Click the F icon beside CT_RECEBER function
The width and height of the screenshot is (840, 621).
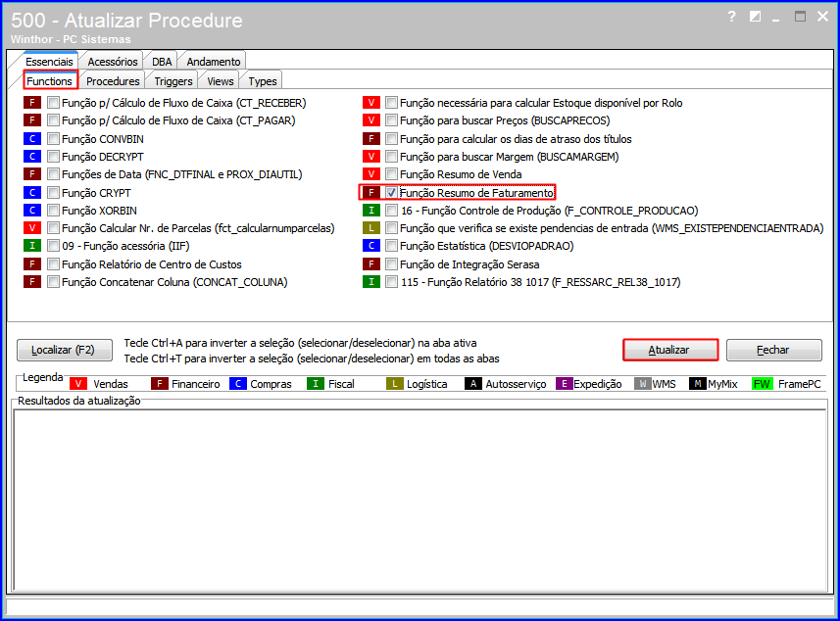click(32, 102)
